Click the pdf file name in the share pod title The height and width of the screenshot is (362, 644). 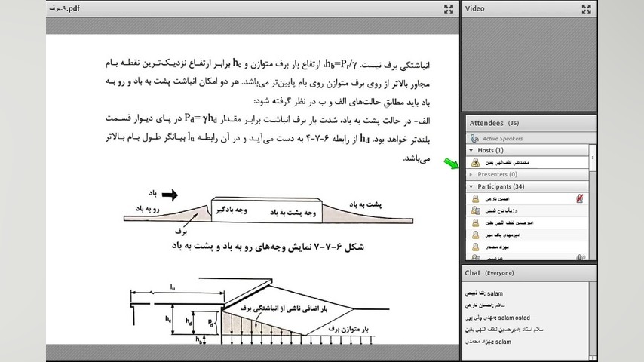pyautogui.click(x=65, y=8)
